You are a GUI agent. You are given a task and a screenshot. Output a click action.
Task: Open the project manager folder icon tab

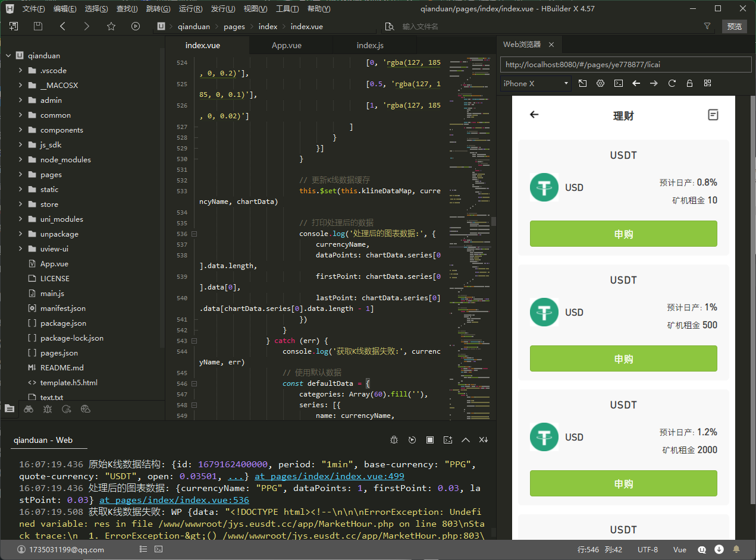(x=9, y=408)
